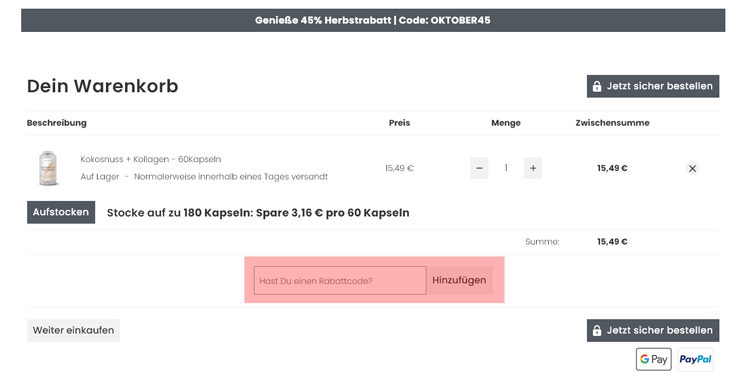The height and width of the screenshot is (381, 740).
Task: Click the OKTOBER45 promo banner
Action: (x=373, y=20)
